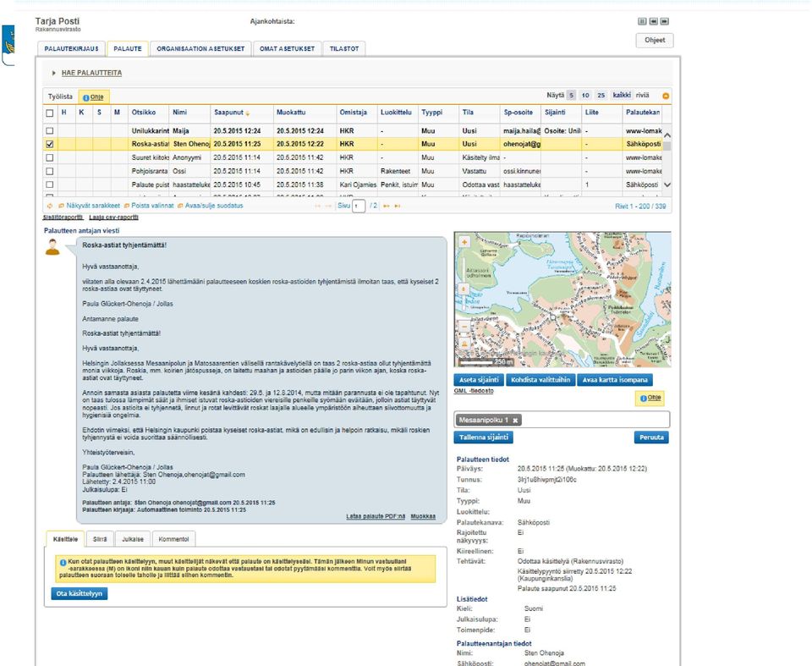Open the GML-tiedosto link
Screen dimensions: 812x666
click(x=474, y=391)
